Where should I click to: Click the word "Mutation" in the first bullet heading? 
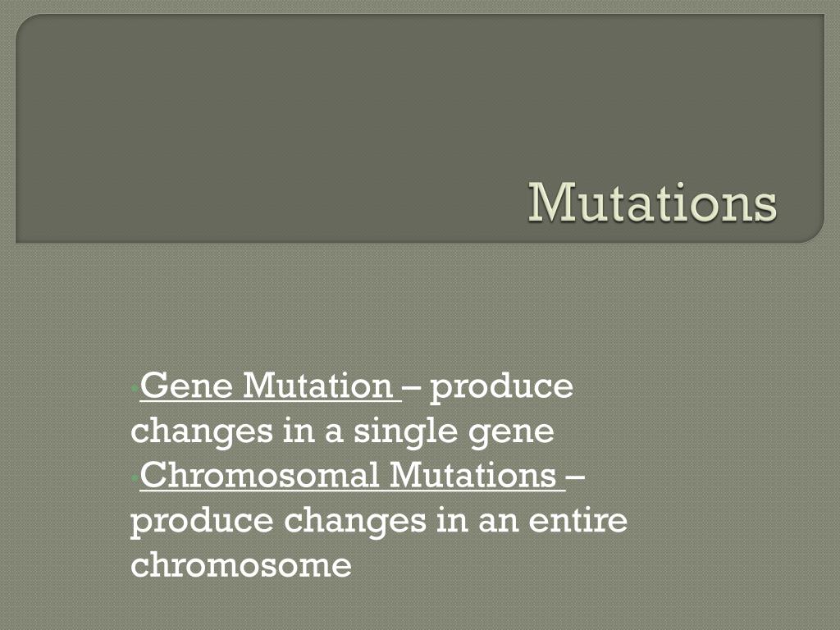[318, 386]
